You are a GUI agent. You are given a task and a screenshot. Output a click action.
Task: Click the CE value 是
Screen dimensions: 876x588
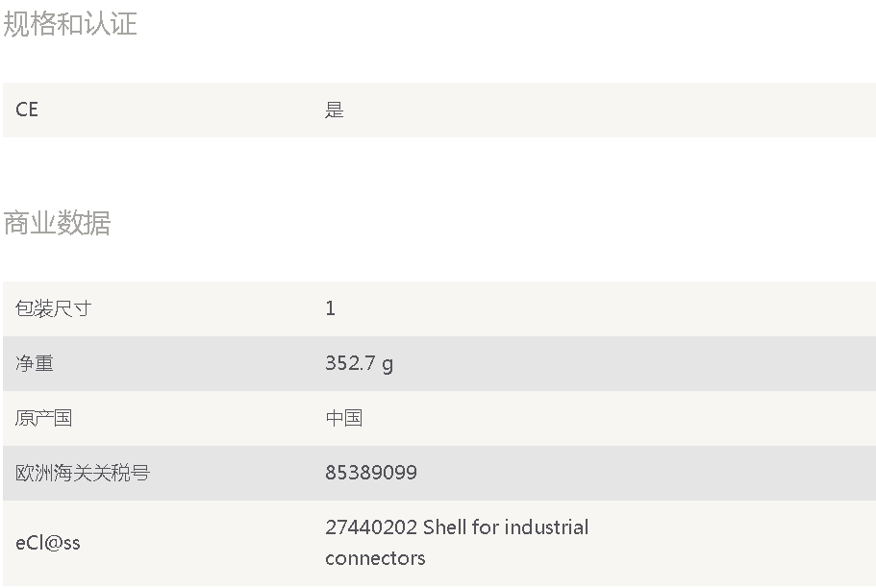pyautogui.click(x=334, y=110)
